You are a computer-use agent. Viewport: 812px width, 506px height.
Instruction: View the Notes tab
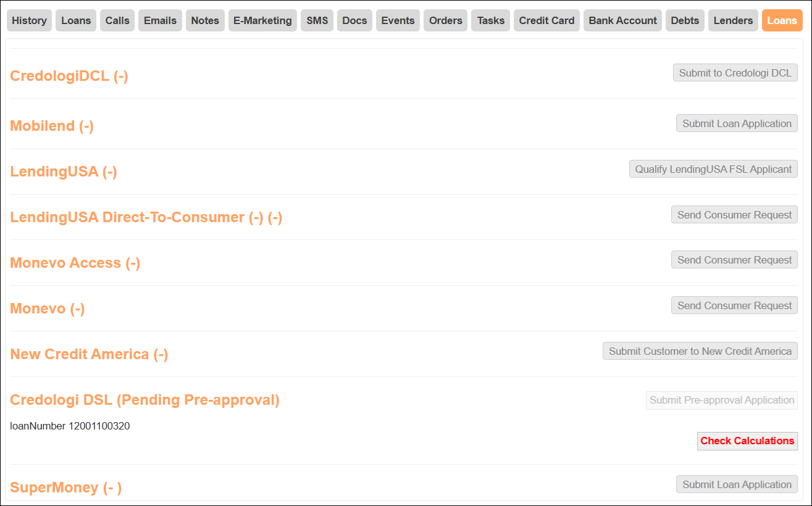pos(205,20)
